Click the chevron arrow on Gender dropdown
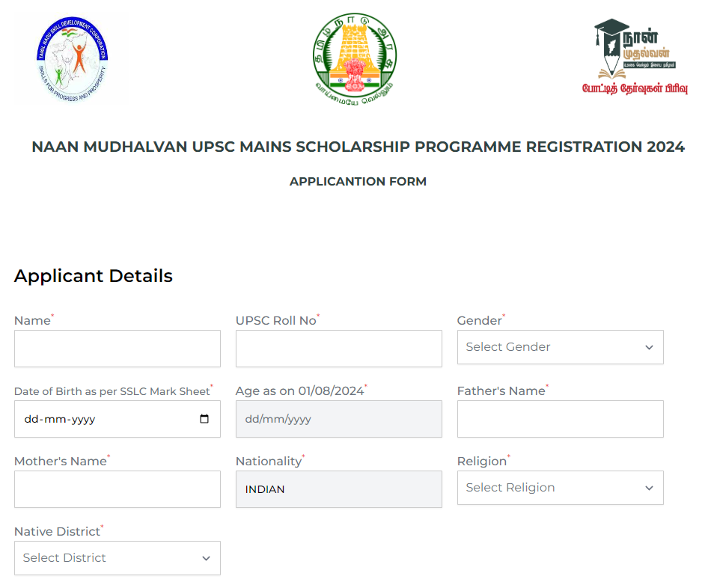 (649, 347)
